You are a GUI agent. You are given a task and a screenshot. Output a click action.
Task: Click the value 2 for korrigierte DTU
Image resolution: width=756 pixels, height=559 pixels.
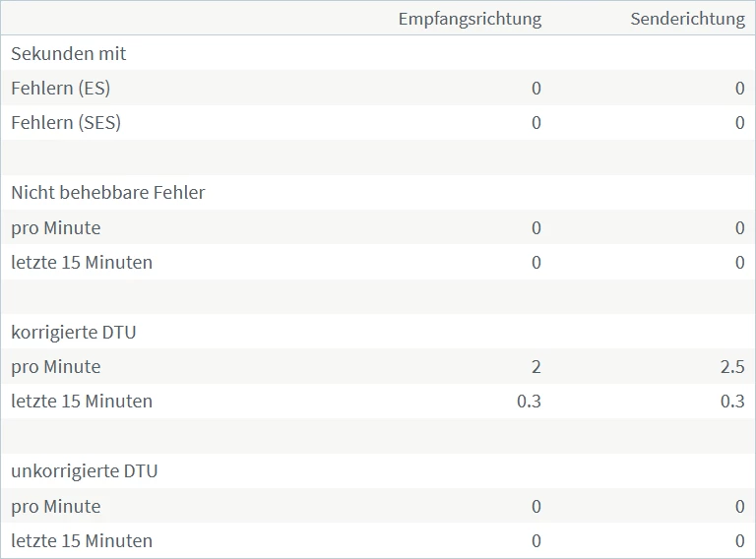[x=535, y=367]
